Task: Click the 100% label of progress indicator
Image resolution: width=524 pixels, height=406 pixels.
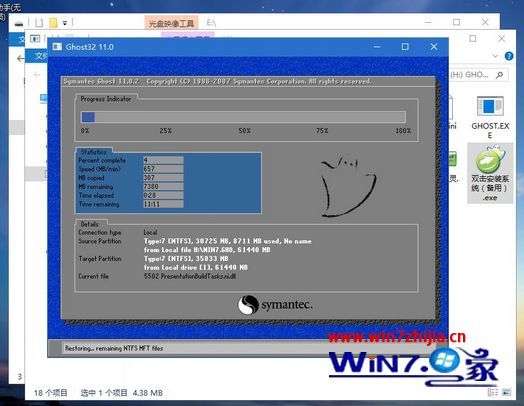Action: [x=403, y=131]
